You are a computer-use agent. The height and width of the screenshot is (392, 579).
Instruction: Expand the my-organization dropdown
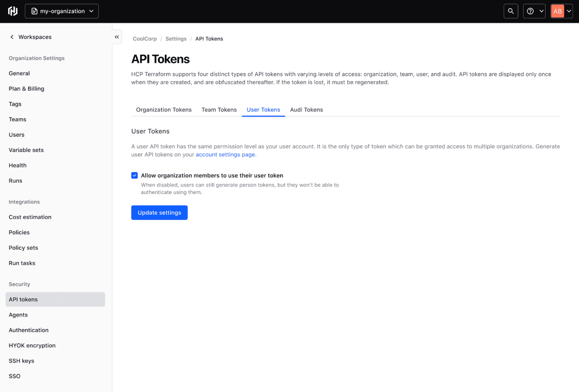pyautogui.click(x=91, y=11)
